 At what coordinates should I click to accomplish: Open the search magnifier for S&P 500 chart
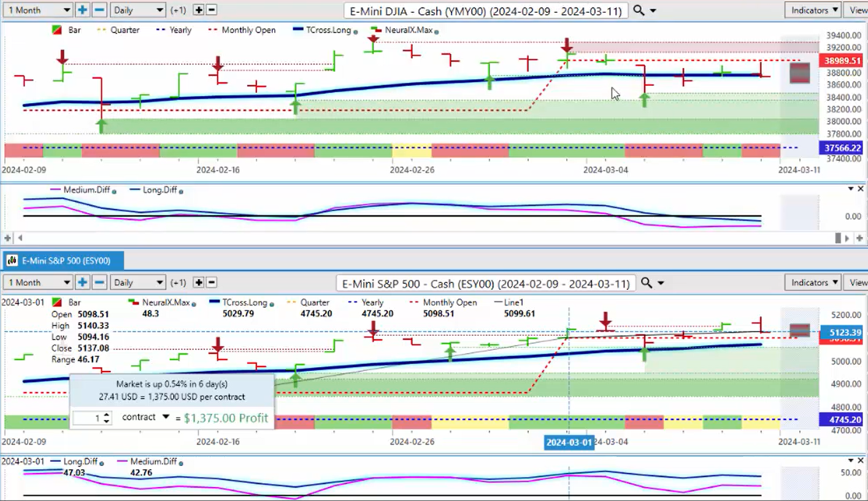[647, 283]
